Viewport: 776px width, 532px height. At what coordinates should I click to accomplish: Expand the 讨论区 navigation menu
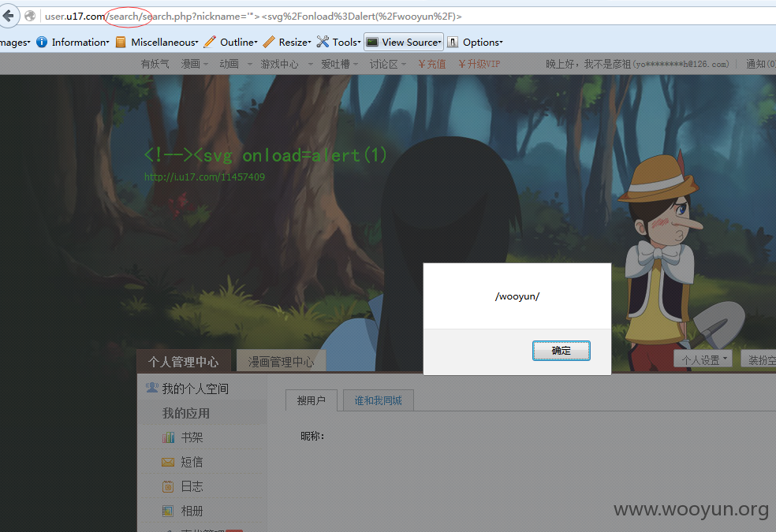pyautogui.click(x=387, y=64)
